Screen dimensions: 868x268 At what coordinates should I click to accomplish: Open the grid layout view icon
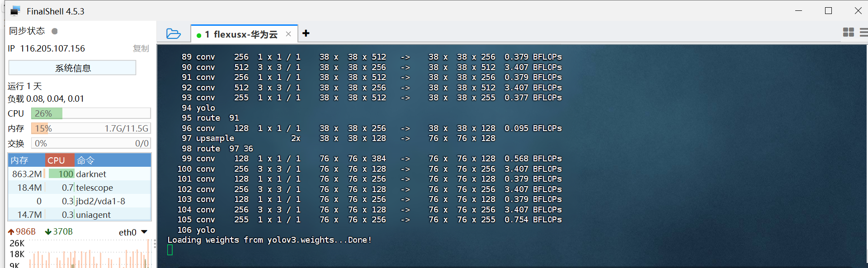tap(849, 32)
